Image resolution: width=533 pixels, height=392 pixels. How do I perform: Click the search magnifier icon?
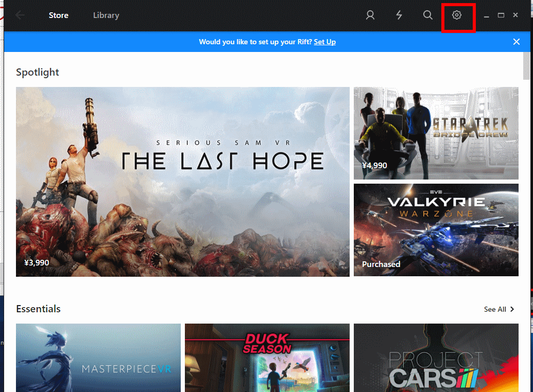tap(427, 15)
